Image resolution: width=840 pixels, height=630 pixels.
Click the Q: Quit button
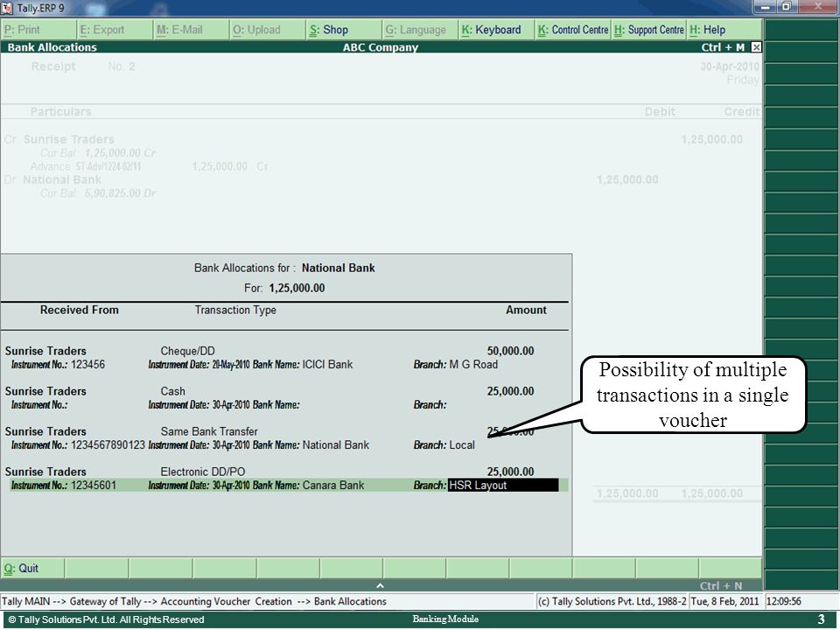[x=32, y=568]
